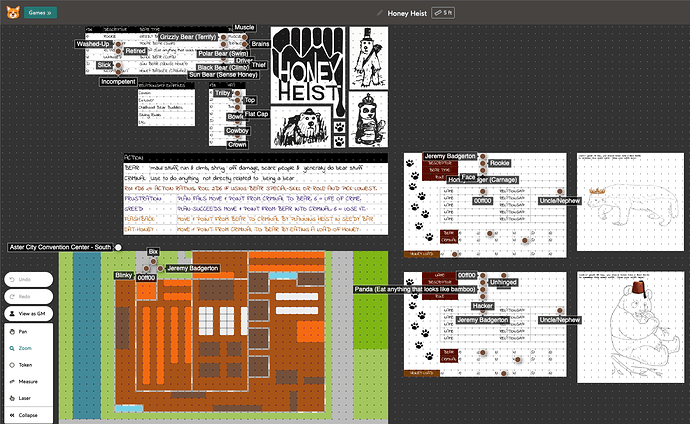Click the brown token left of Retired

click(118, 51)
